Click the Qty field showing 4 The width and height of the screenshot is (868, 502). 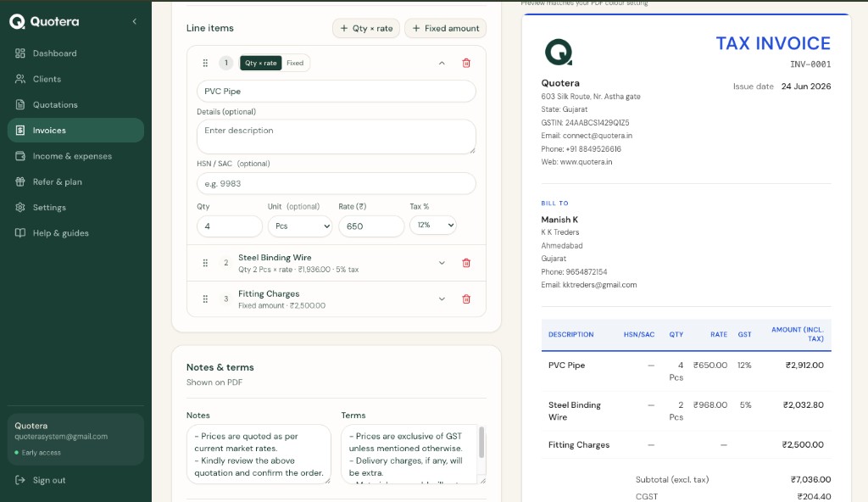[x=229, y=226]
